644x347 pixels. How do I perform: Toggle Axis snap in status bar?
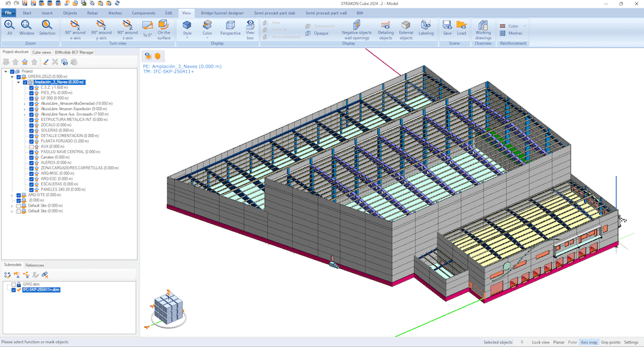pyautogui.click(x=589, y=342)
